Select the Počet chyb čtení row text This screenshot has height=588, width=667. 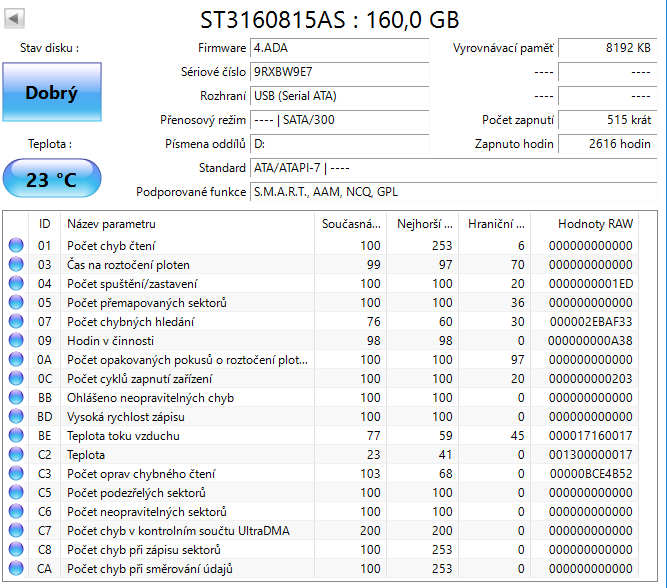[111, 245]
